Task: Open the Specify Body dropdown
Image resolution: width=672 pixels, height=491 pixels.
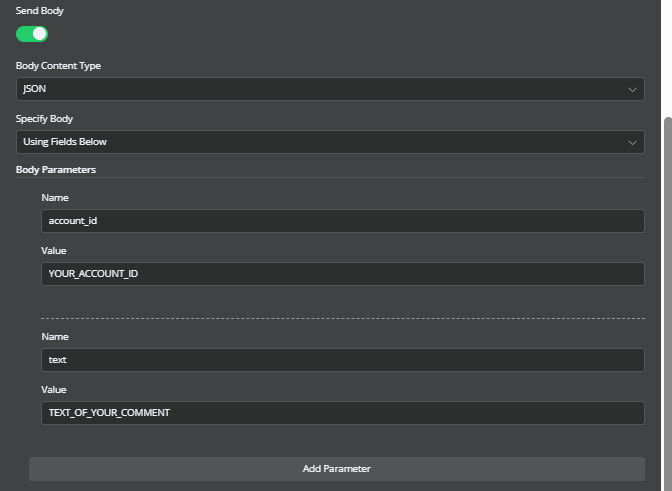Action: (x=330, y=142)
